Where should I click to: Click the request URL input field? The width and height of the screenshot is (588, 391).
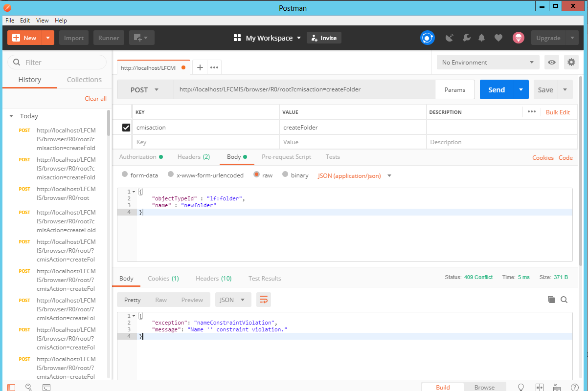(x=303, y=90)
